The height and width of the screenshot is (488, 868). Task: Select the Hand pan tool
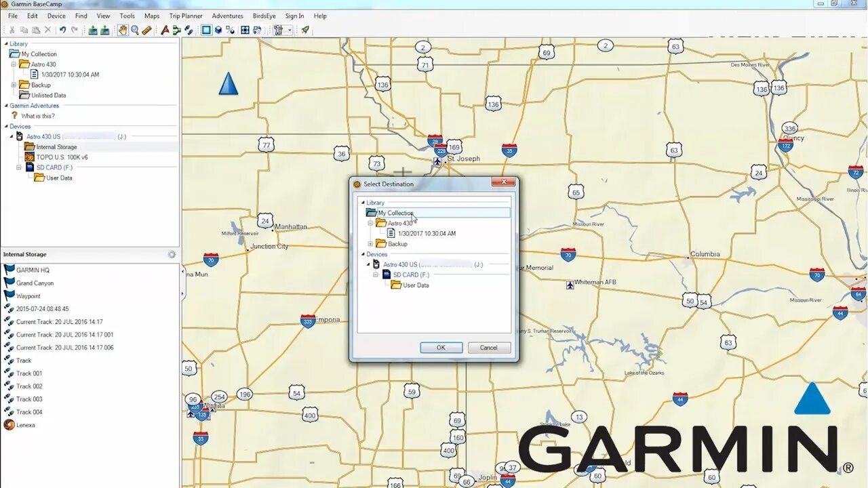123,30
